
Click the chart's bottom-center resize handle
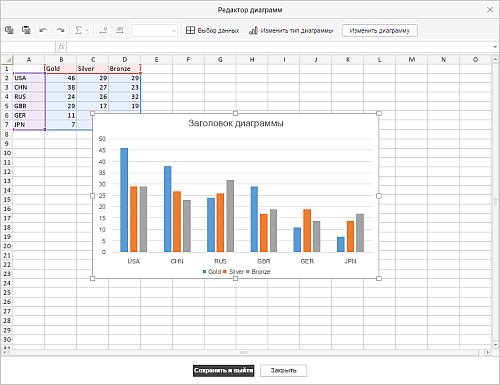(x=235, y=278)
